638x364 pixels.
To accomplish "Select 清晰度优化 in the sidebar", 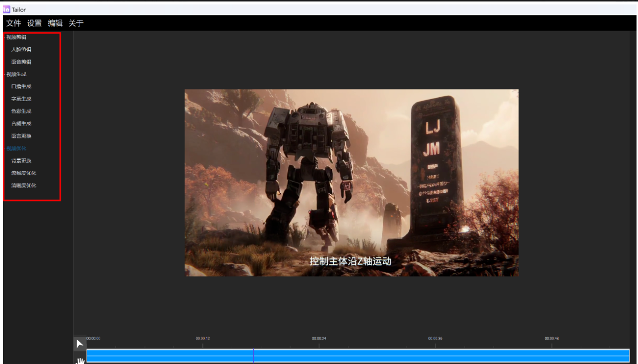I will tap(24, 186).
